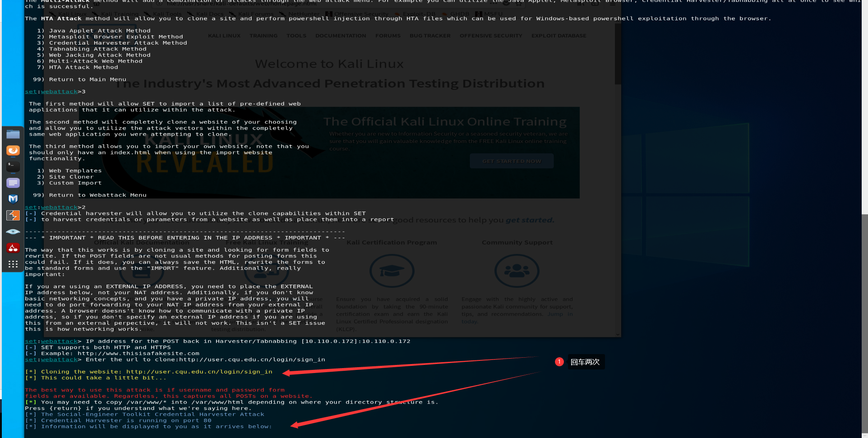
Task: Launch Firefox from the dock
Action: pos(13,150)
